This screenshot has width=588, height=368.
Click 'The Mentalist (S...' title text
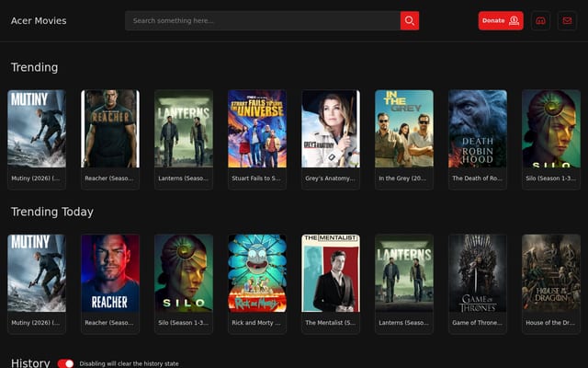331,323
